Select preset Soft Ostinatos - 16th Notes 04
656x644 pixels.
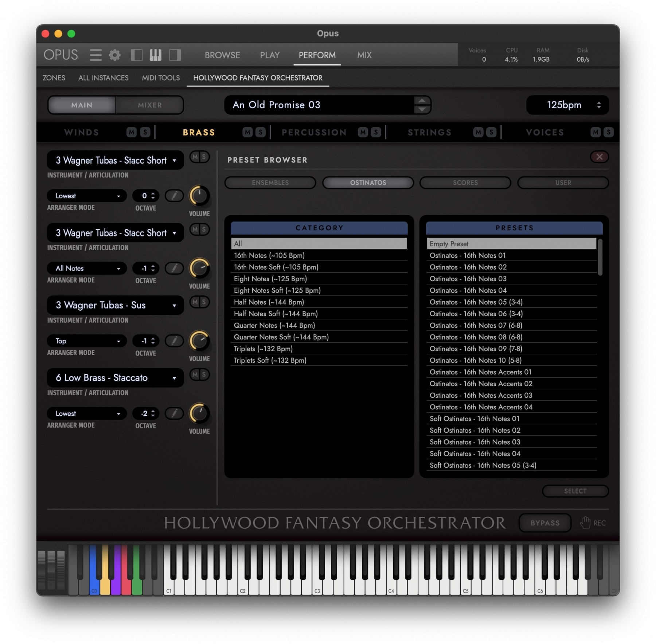(x=512, y=453)
